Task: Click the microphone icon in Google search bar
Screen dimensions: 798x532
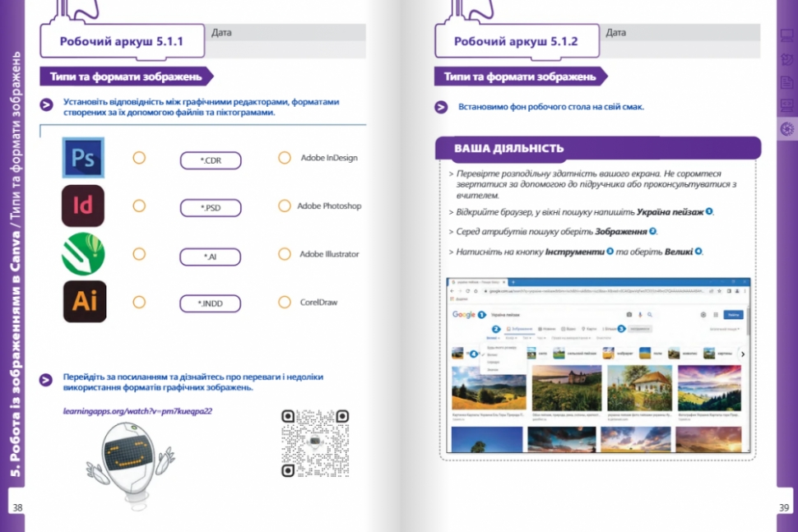Action: [640, 315]
